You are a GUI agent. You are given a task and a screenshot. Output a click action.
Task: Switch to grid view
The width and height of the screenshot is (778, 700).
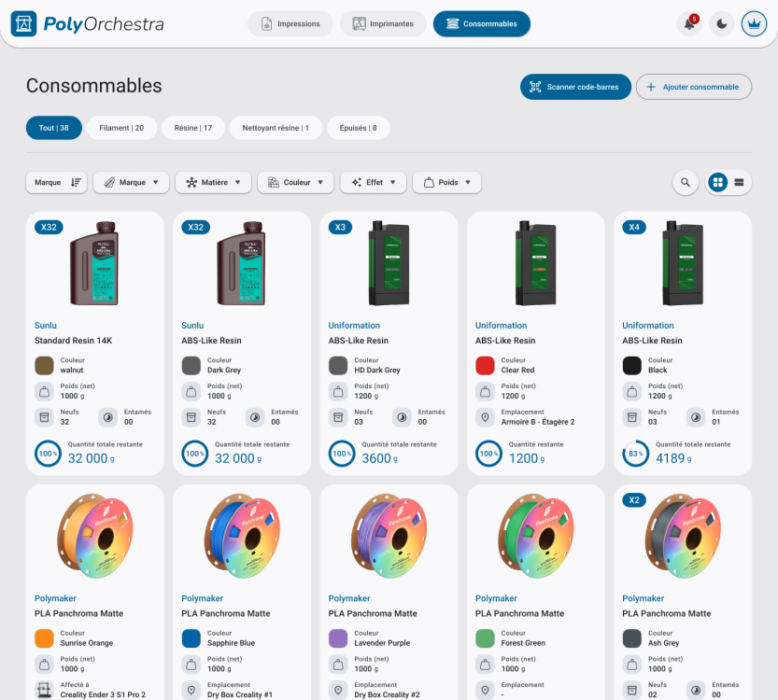point(717,182)
